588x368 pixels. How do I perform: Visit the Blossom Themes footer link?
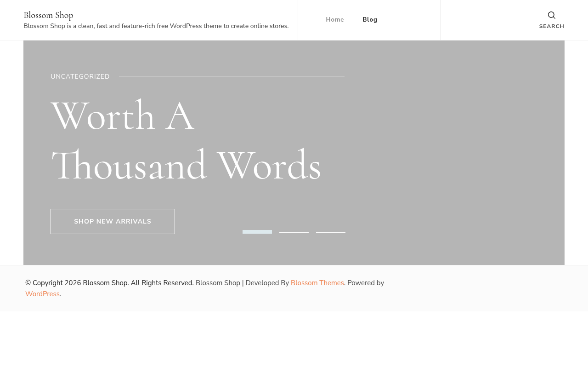317,283
